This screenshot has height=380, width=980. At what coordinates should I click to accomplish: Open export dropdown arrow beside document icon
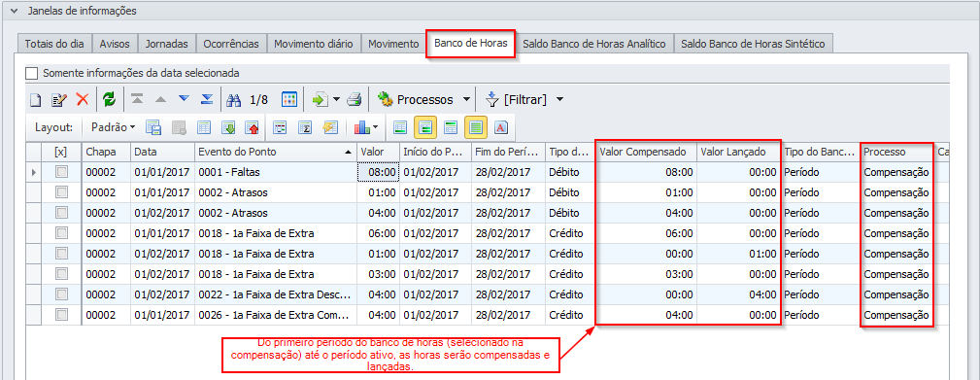(336, 99)
